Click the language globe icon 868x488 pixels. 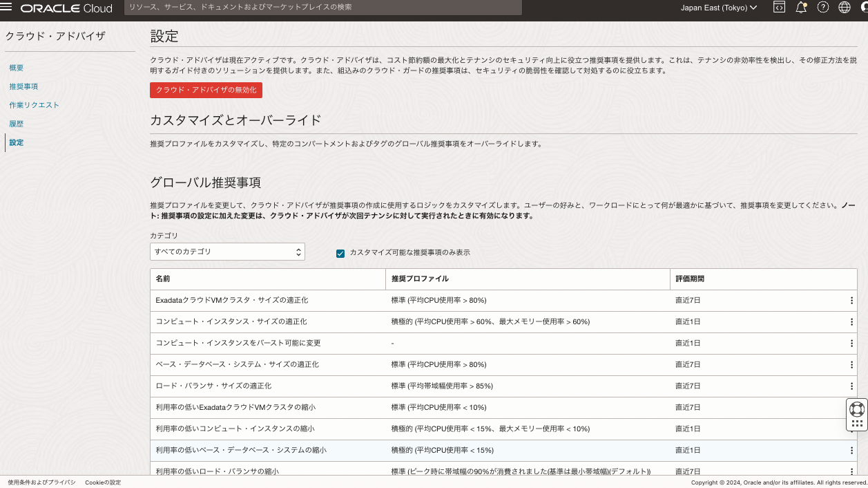coord(844,8)
